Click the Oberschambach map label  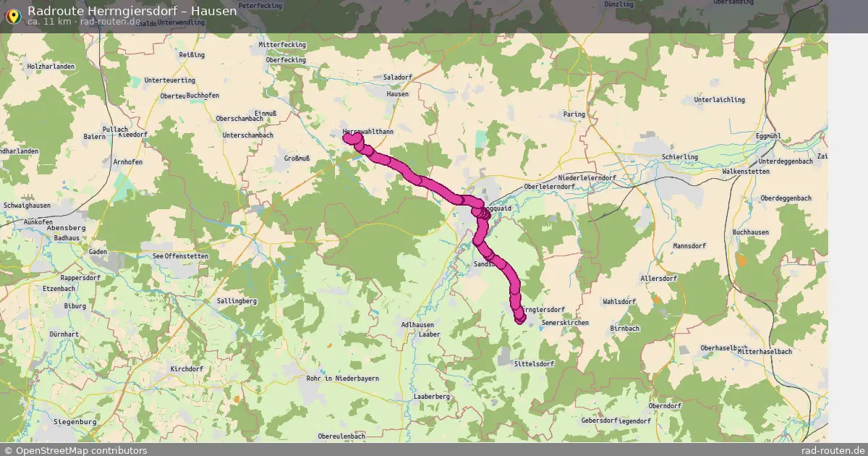tap(240, 119)
